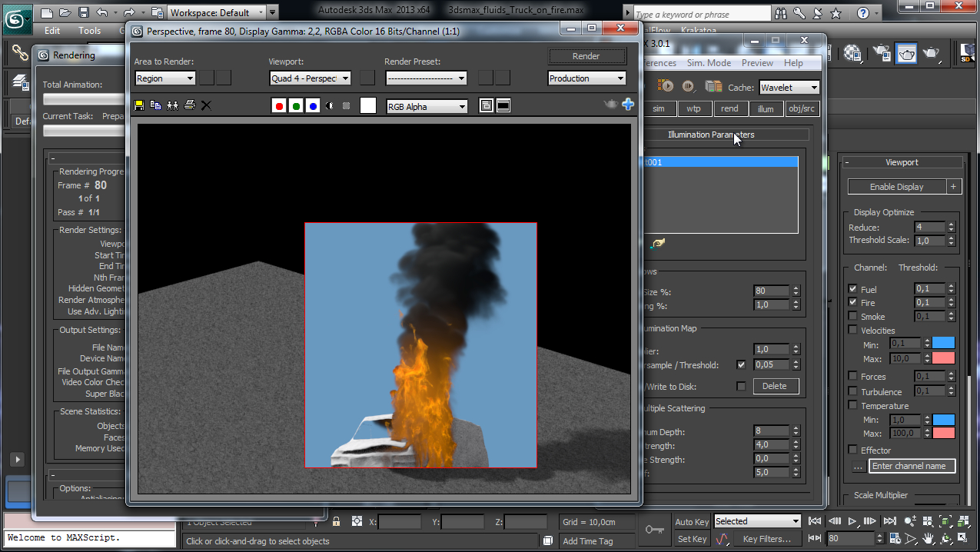
Task: Open the Production render mode dropdown
Action: coord(587,78)
